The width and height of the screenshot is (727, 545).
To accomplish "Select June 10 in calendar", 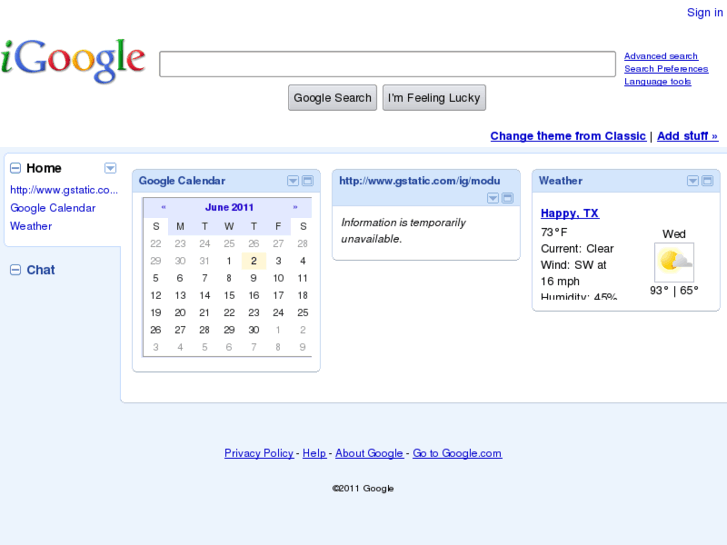I will click(x=278, y=278).
